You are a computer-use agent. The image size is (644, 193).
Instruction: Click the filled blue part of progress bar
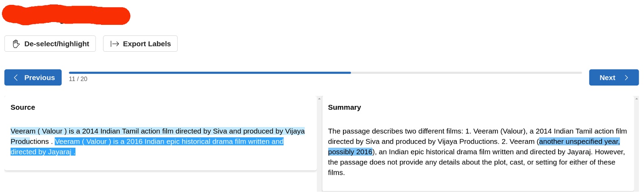coord(210,73)
